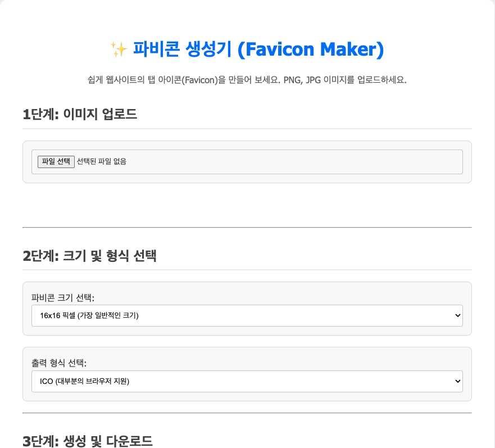Click the format selector showing ICO
The image size is (495, 448).
(x=247, y=381)
